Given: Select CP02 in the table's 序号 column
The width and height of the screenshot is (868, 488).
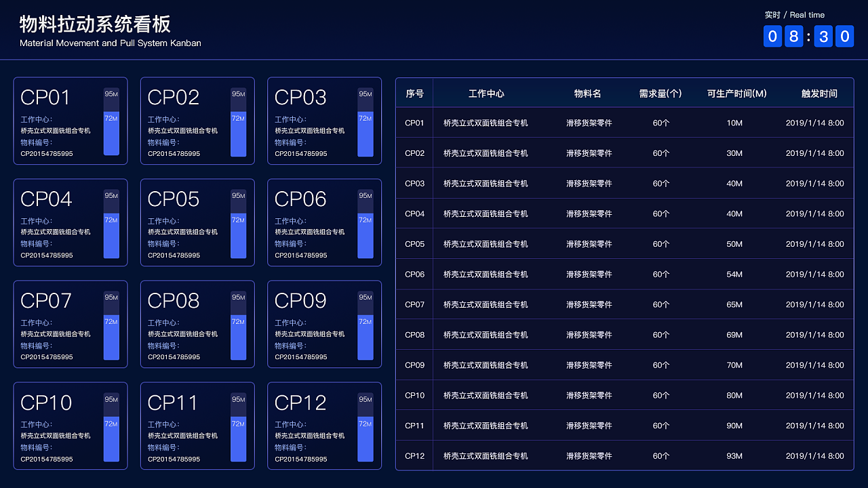Looking at the screenshot, I should tap(414, 153).
